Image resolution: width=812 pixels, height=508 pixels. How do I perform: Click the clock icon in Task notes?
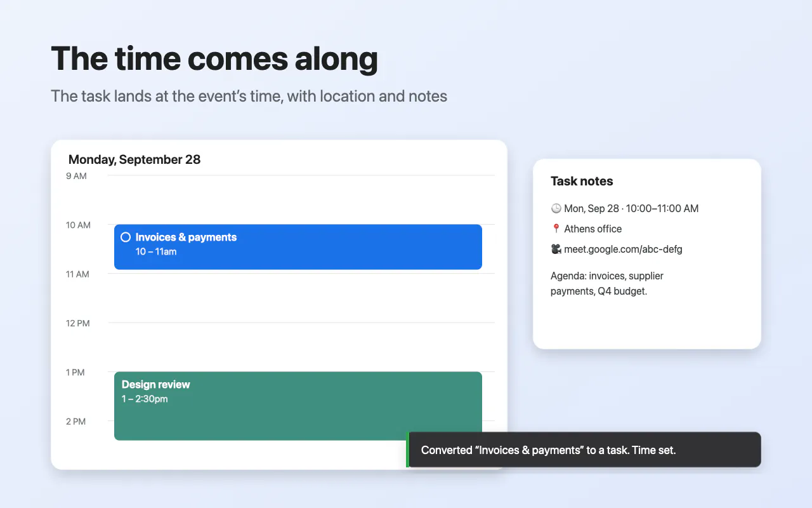tap(556, 208)
